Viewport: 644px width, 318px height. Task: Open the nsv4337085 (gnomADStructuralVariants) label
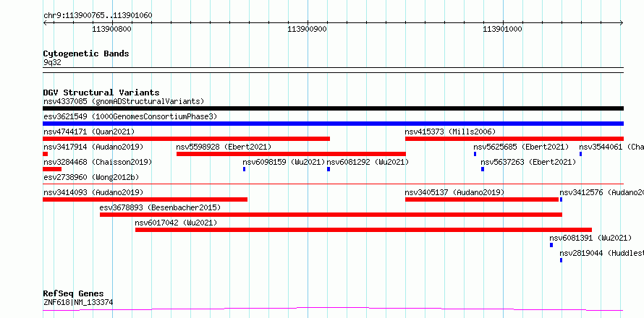pos(124,101)
